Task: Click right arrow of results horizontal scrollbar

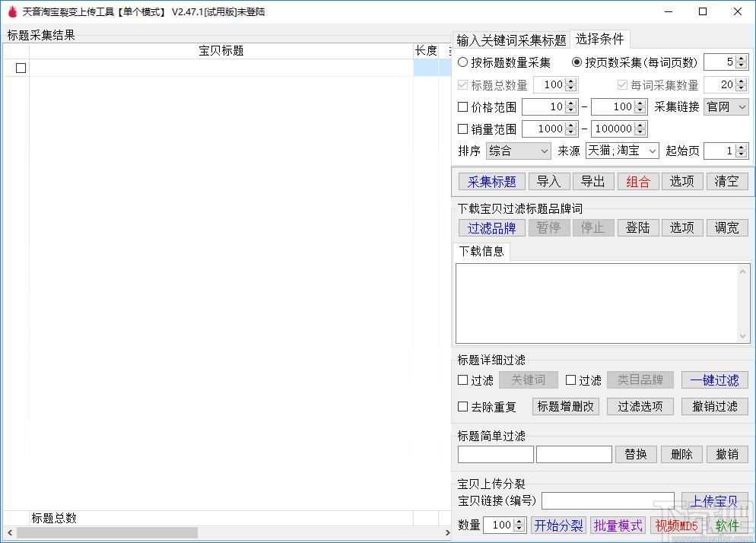Action: click(x=447, y=533)
